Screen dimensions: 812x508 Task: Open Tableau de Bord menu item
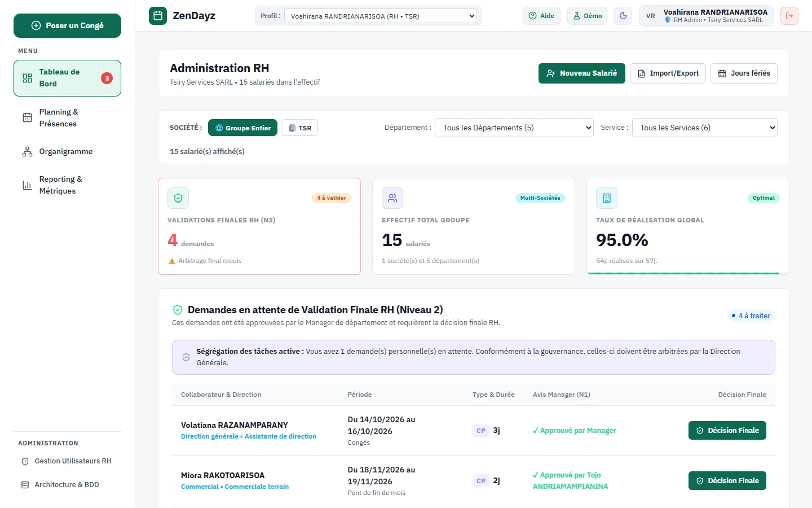coord(67,78)
